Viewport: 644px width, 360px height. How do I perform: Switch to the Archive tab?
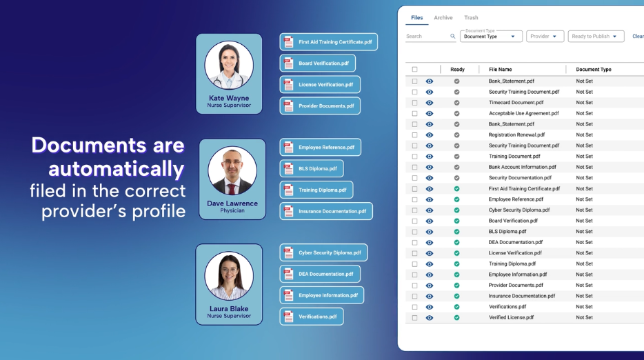coord(443,18)
